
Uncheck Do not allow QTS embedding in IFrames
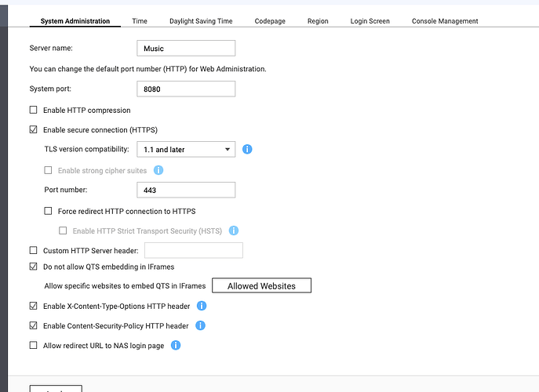pos(33,267)
